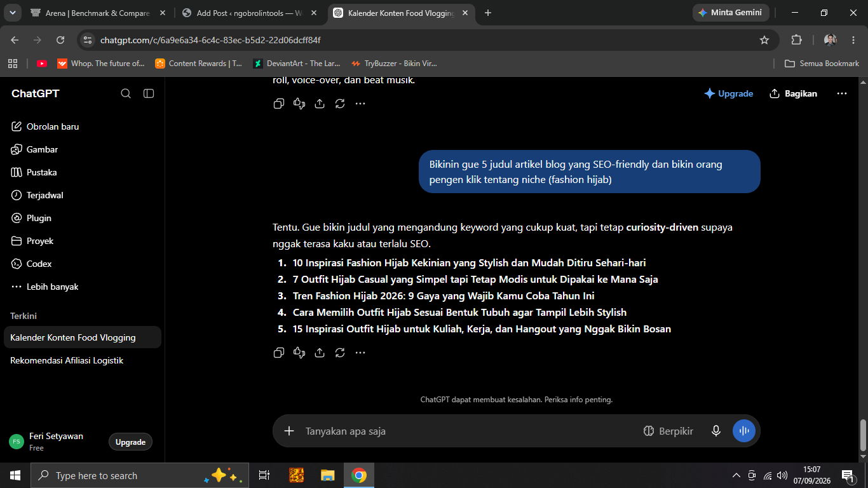Open the Rekomendasi Afiliasi Logistik chat
The height and width of the screenshot is (488, 868).
[83, 360]
